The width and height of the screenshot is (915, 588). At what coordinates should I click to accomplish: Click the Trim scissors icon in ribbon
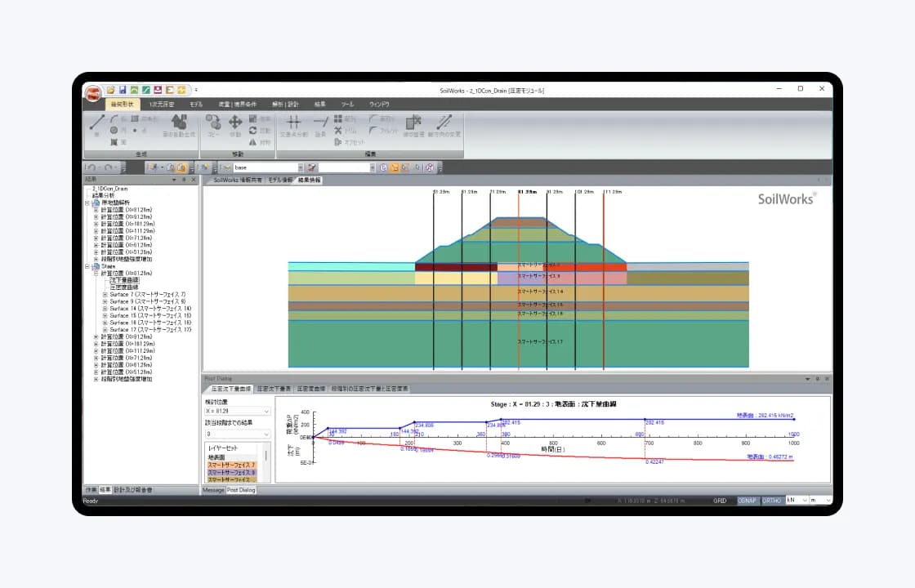(338, 131)
